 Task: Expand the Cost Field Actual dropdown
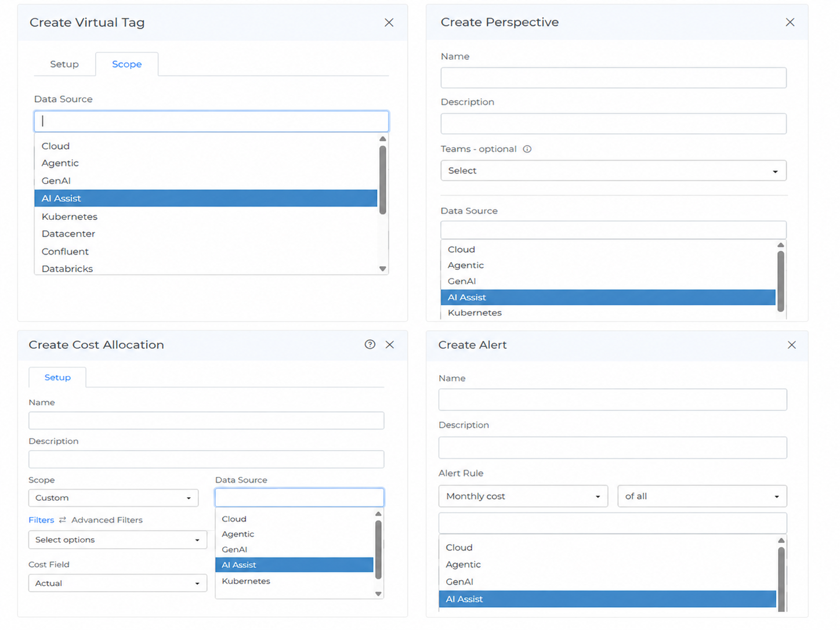(x=117, y=583)
